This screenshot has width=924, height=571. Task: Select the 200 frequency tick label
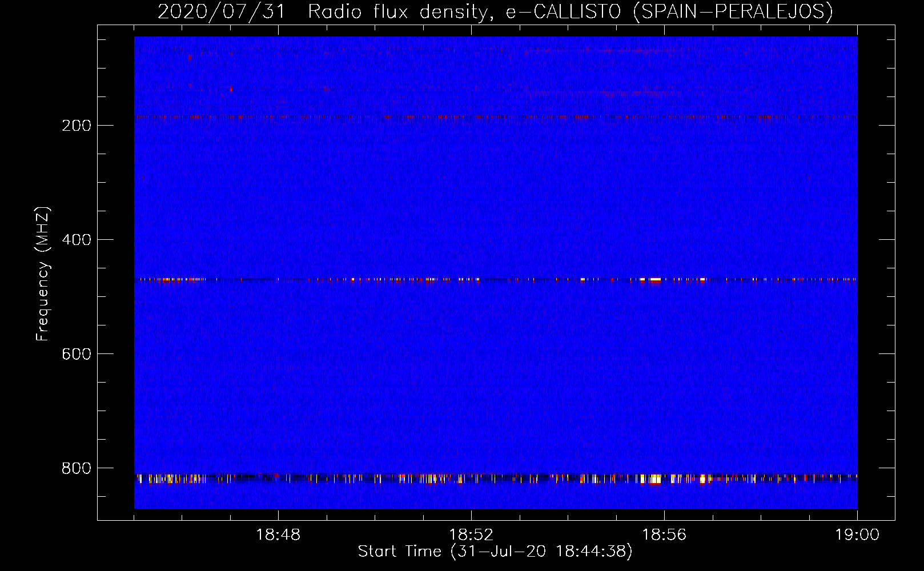tap(77, 126)
